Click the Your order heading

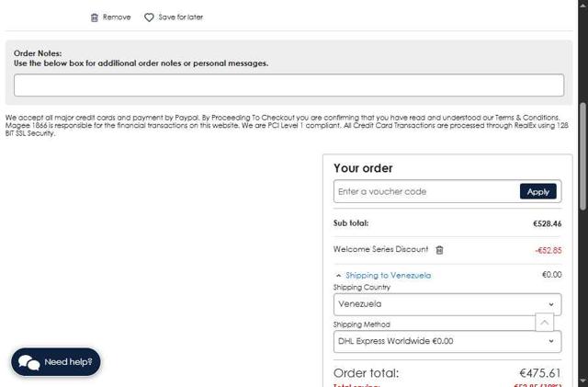[x=363, y=168]
